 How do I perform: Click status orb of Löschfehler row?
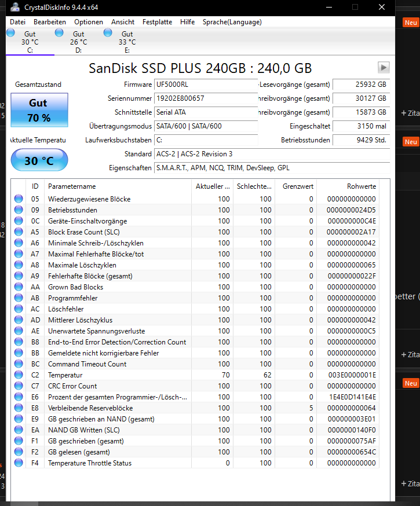tap(19, 309)
